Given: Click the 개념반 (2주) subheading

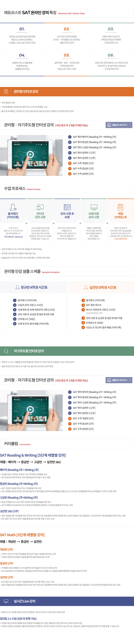Looking at the screenshot, I should click(7, 550).
